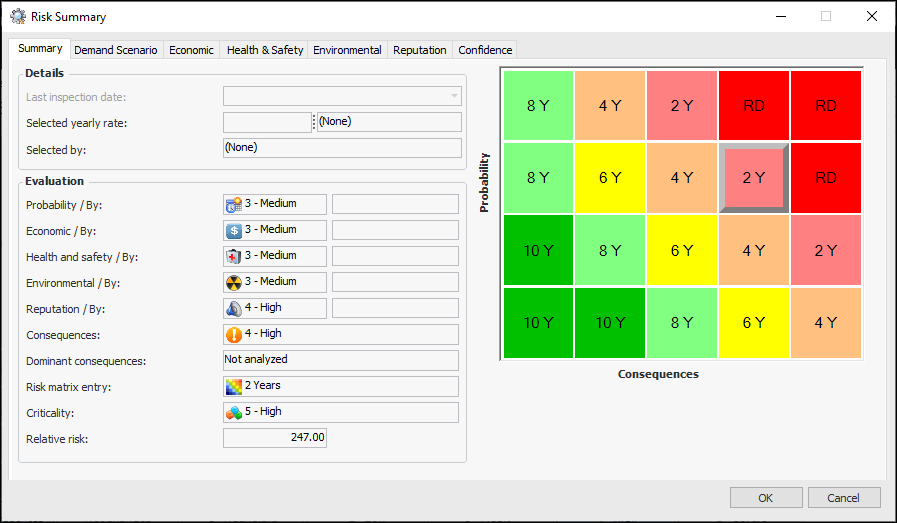Close the Risk Summary window

coord(871,16)
